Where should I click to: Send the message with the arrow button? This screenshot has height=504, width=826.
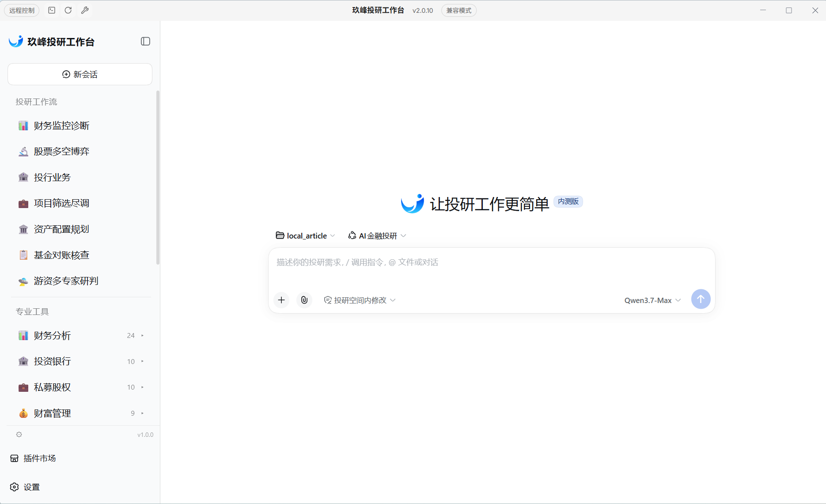pyautogui.click(x=701, y=299)
